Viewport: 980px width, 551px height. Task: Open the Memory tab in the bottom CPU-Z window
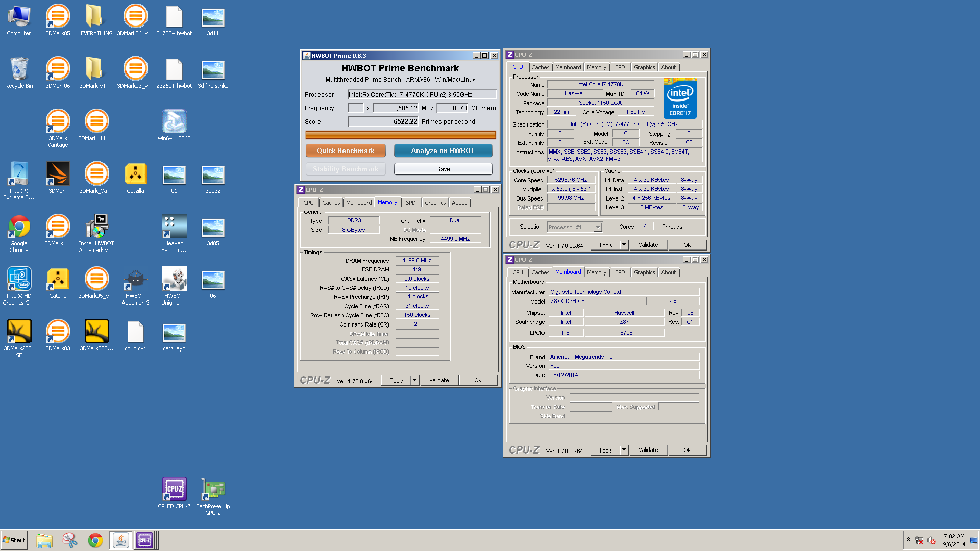[596, 272]
